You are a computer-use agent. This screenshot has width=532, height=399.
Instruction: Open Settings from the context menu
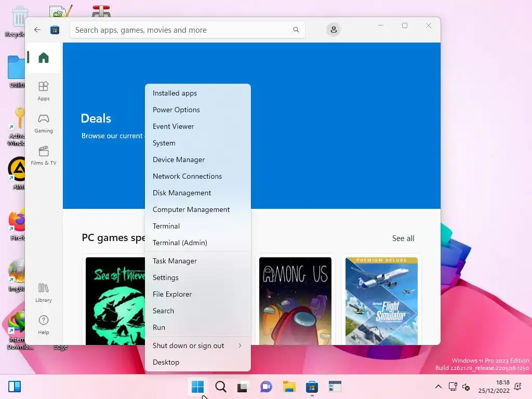click(x=198, y=277)
